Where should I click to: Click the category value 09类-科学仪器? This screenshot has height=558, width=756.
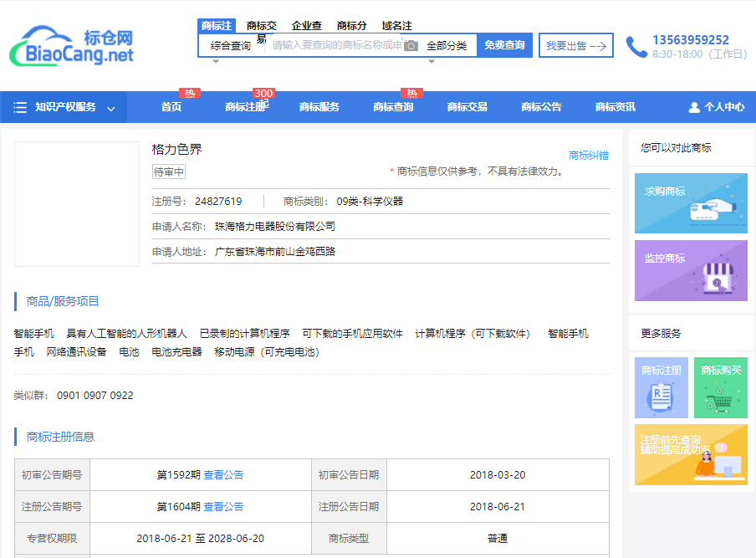pyautogui.click(x=370, y=202)
